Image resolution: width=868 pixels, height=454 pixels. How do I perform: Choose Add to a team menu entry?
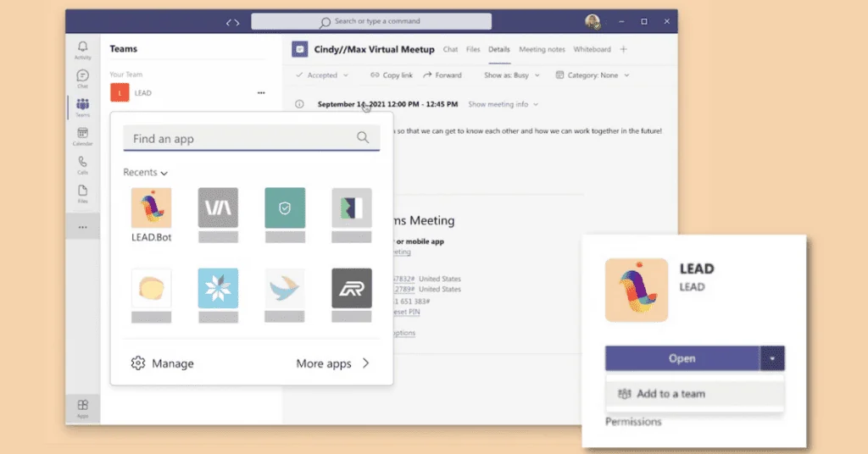[x=695, y=394]
